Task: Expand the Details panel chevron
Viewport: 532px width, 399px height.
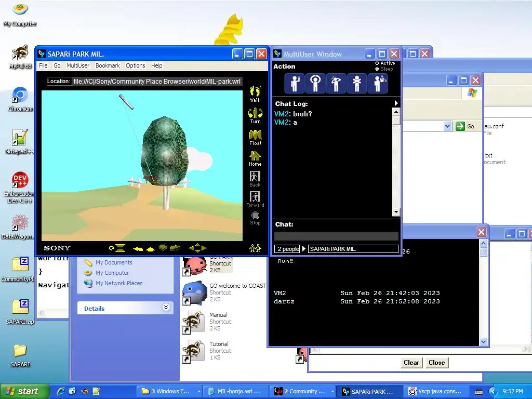Action: click(x=166, y=308)
